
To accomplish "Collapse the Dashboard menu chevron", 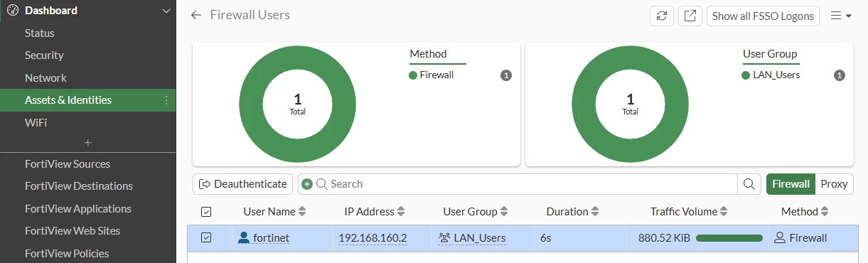I will pyautogui.click(x=166, y=11).
